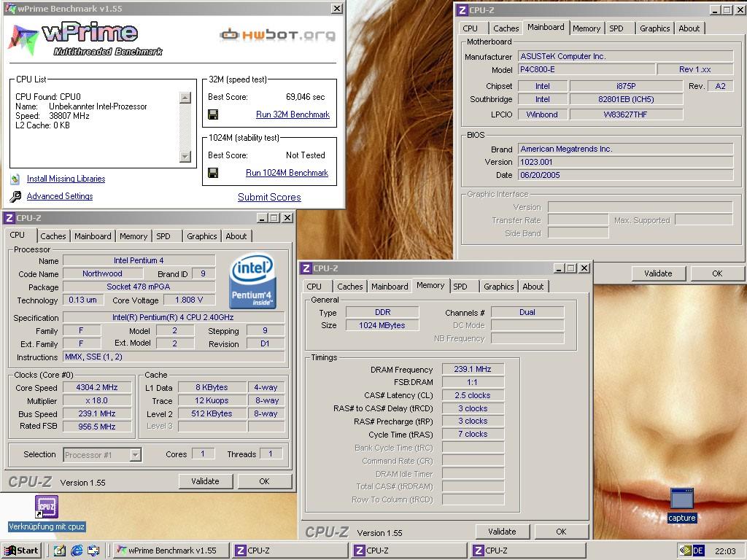The width and height of the screenshot is (747, 560).
Task: Click Run 32M Benchmark link
Action: [293, 114]
